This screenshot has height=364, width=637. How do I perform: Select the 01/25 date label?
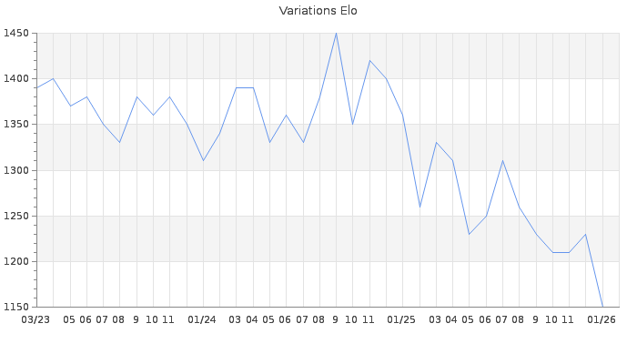pos(401,319)
